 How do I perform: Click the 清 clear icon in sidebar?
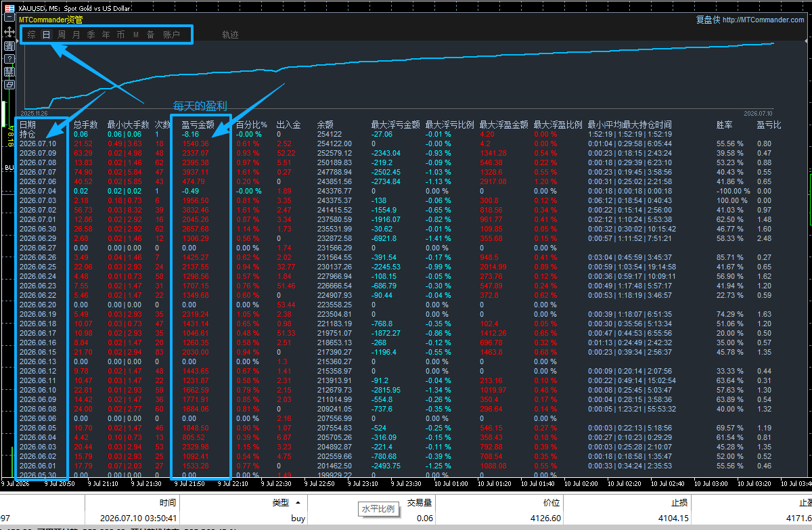[9, 46]
